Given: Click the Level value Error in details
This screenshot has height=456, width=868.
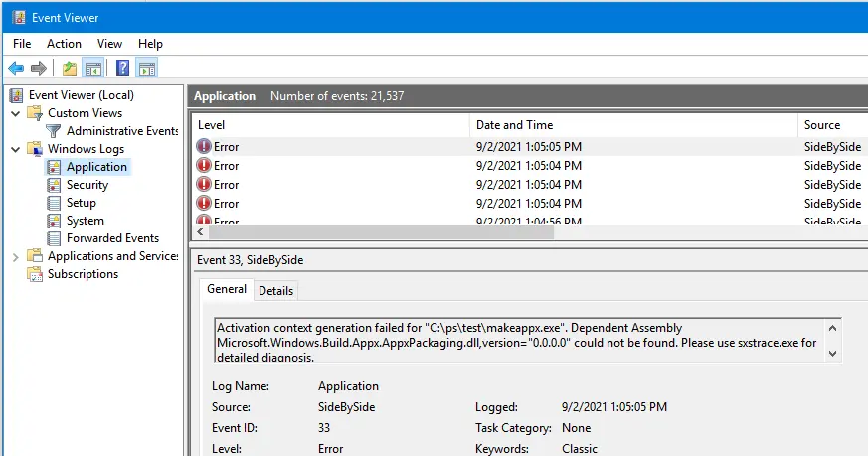Looking at the screenshot, I should 330,449.
